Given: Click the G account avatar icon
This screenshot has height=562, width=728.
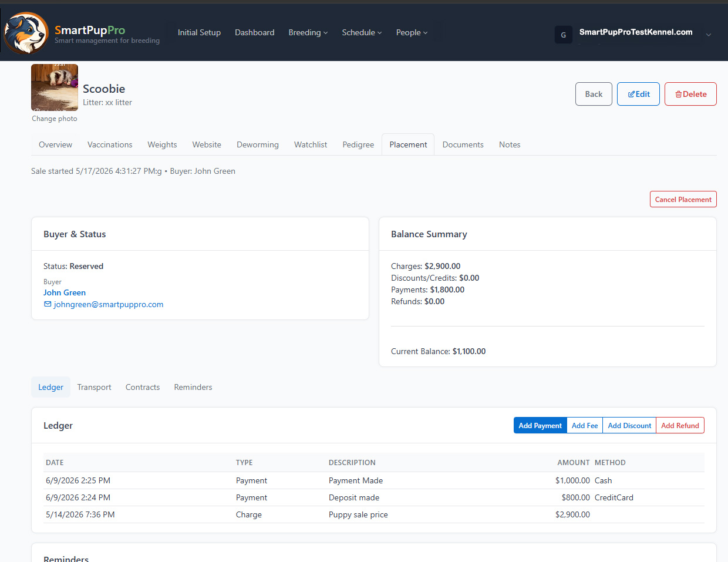Looking at the screenshot, I should coord(563,35).
